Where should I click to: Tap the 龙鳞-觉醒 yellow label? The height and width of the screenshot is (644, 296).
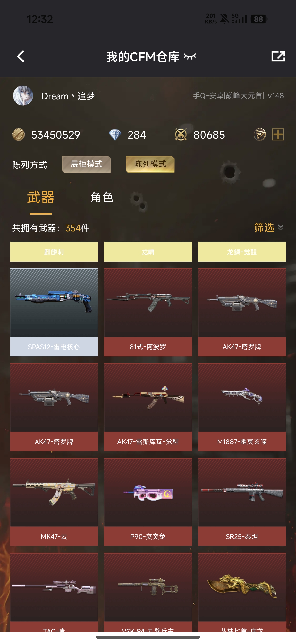242,251
